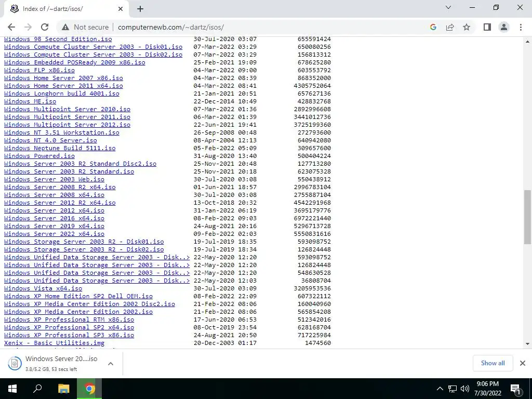This screenshot has height=399, width=532.
Task: Open Windows Neptune Build 5111.iso
Action: click(x=60, y=148)
